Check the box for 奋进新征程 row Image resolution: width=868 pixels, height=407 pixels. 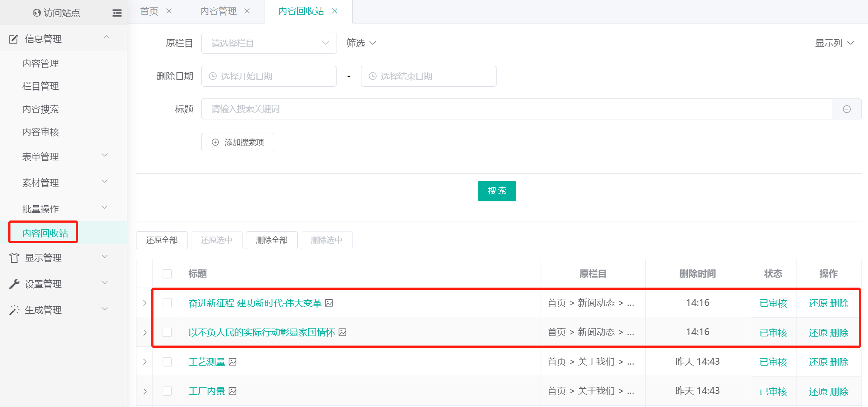(x=167, y=303)
